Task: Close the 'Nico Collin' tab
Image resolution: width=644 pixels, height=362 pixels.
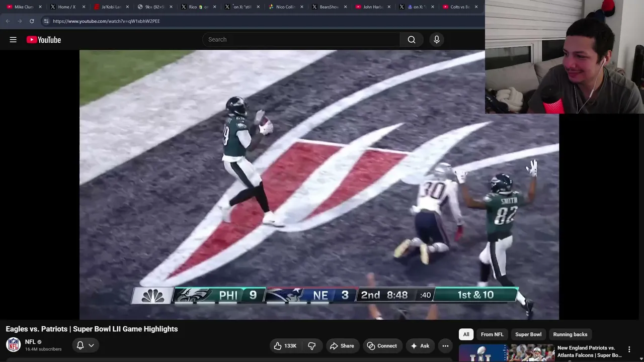Action: [302, 7]
